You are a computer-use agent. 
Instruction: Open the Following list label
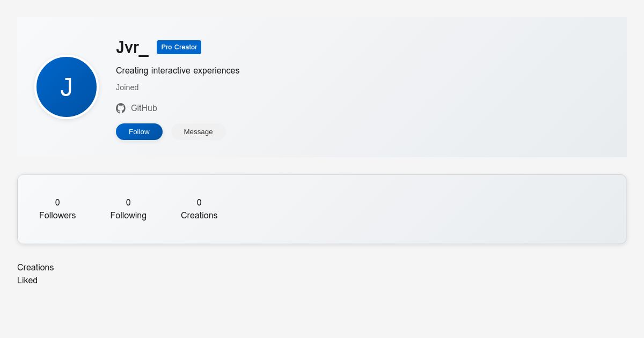point(128,215)
